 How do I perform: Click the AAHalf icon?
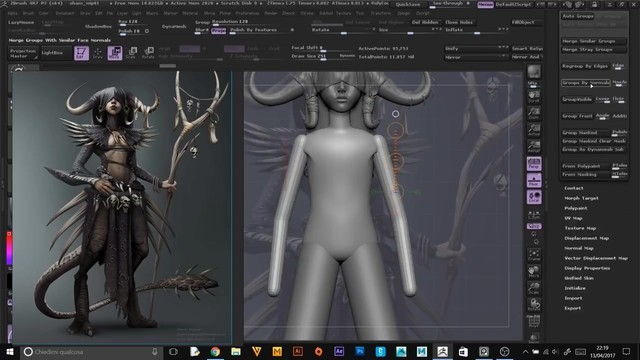click(x=534, y=146)
